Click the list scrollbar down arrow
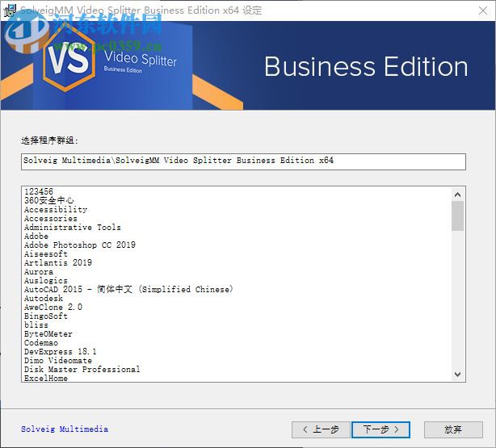496x448 pixels. click(457, 375)
